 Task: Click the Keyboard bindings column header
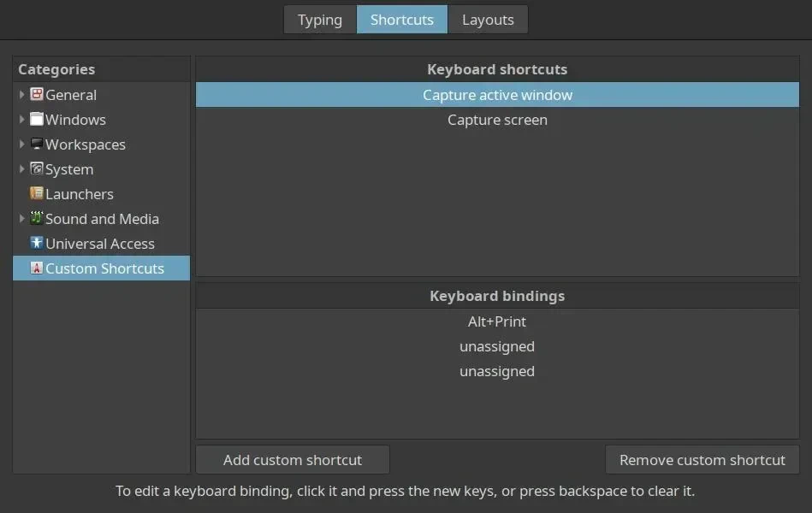497,296
